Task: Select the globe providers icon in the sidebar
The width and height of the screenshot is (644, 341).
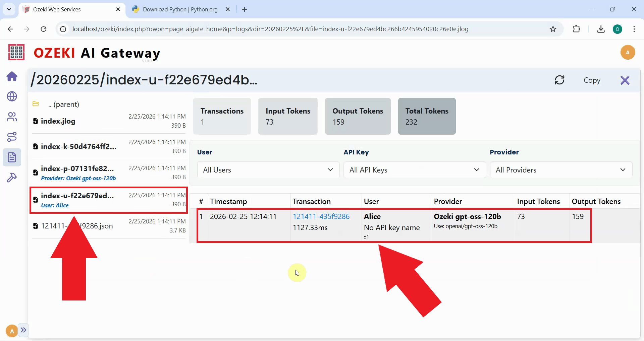Action: pyautogui.click(x=12, y=96)
